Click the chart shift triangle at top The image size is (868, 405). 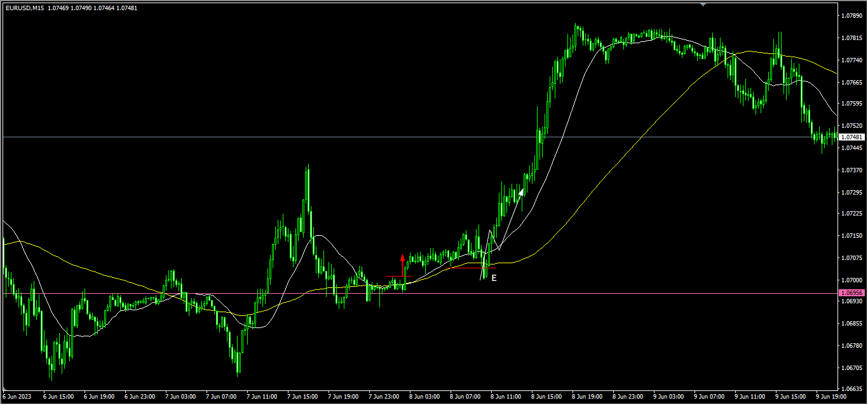pyautogui.click(x=703, y=4)
